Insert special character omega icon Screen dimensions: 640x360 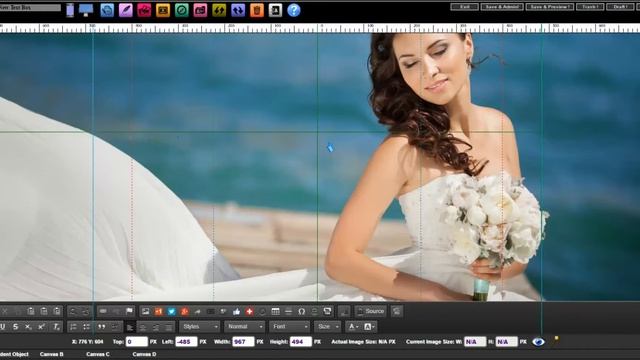coord(302,311)
